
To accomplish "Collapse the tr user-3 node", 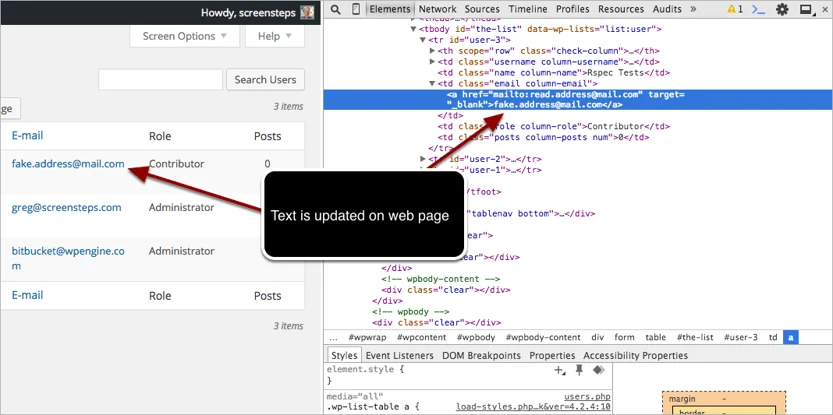I will pyautogui.click(x=423, y=40).
